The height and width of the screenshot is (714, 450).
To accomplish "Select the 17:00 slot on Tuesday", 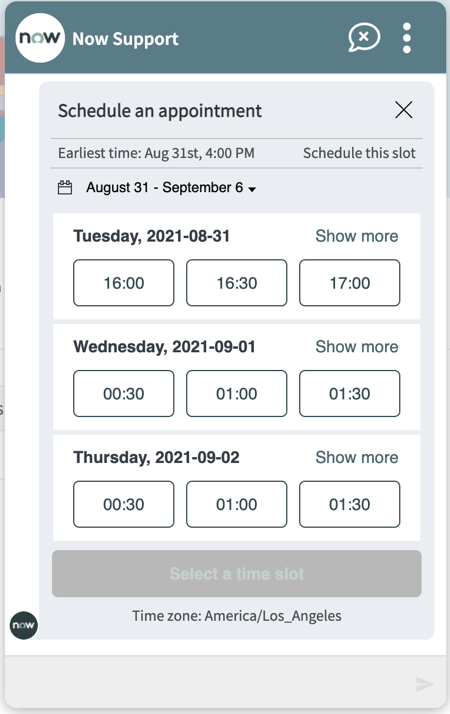I will coord(349,283).
